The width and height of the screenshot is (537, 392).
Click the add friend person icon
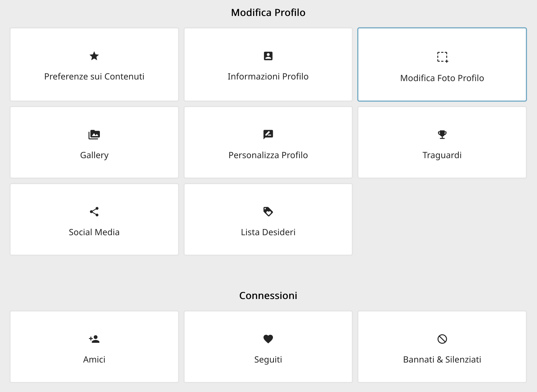click(94, 339)
